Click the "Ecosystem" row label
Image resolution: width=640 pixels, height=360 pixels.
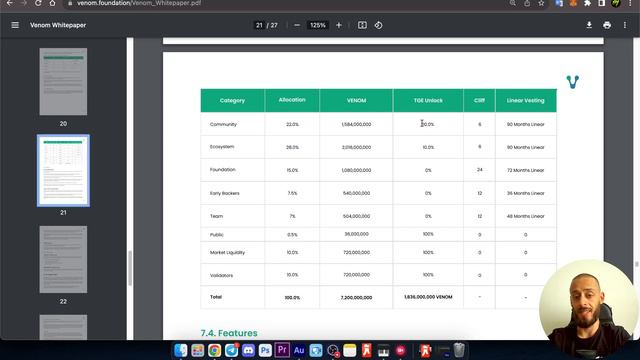(x=222, y=147)
